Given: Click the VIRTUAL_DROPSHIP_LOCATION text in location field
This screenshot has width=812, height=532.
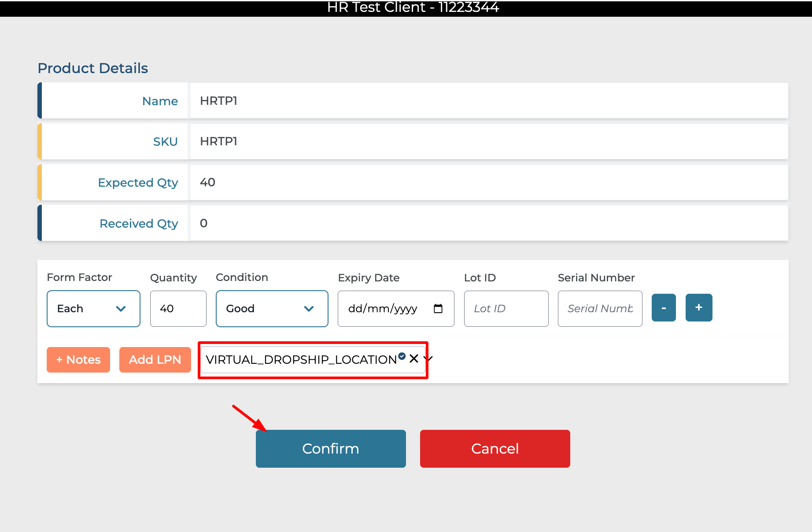Looking at the screenshot, I should click(301, 360).
